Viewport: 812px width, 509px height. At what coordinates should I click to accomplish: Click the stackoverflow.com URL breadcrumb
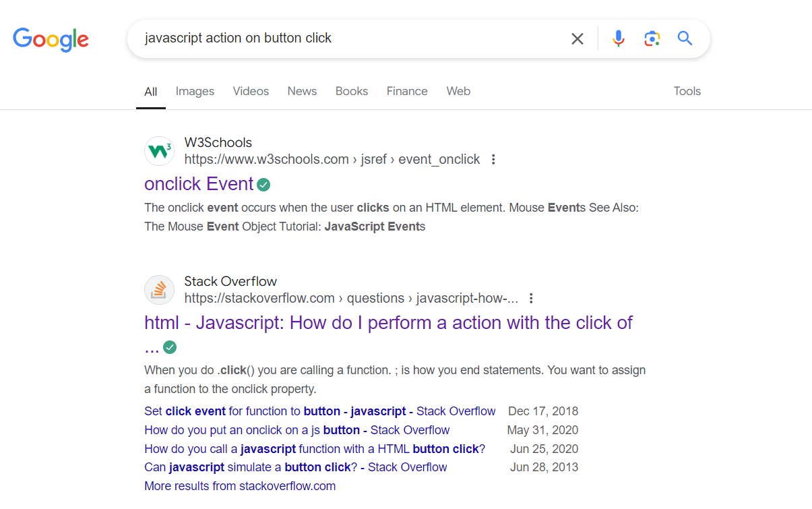[x=351, y=298]
